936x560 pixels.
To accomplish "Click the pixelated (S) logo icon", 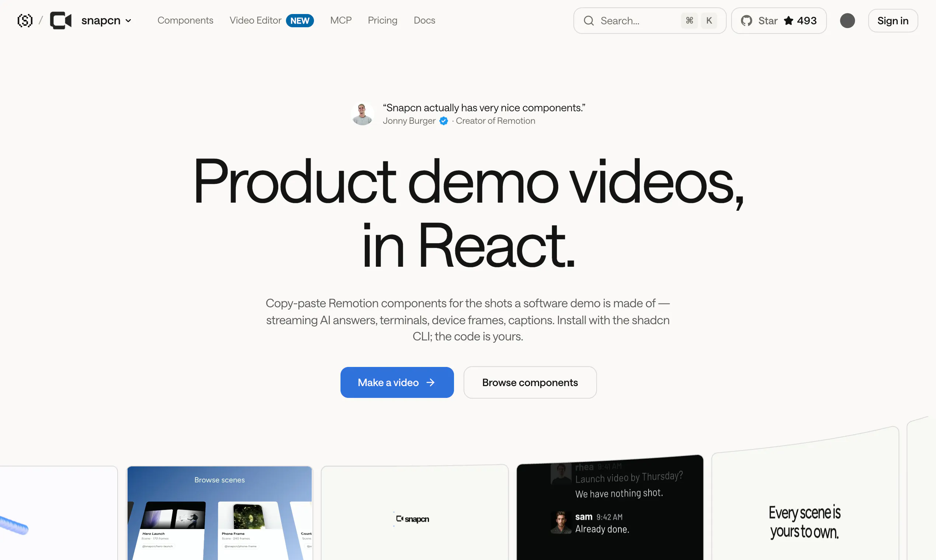I will click(25, 20).
